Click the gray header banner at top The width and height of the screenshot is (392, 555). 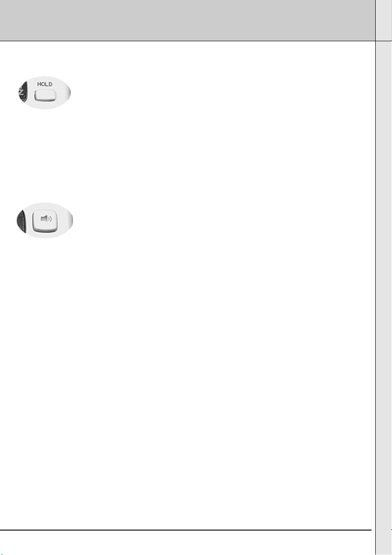[188, 20]
